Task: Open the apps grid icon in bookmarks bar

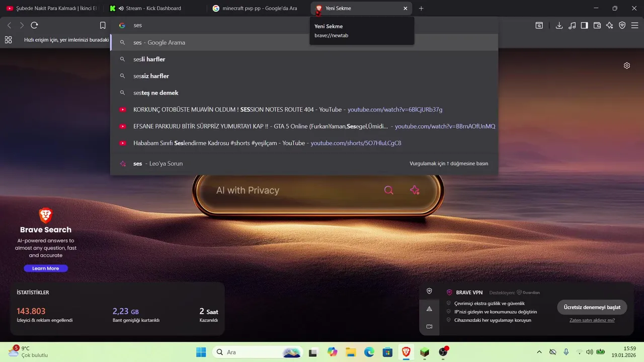Action: (8, 40)
